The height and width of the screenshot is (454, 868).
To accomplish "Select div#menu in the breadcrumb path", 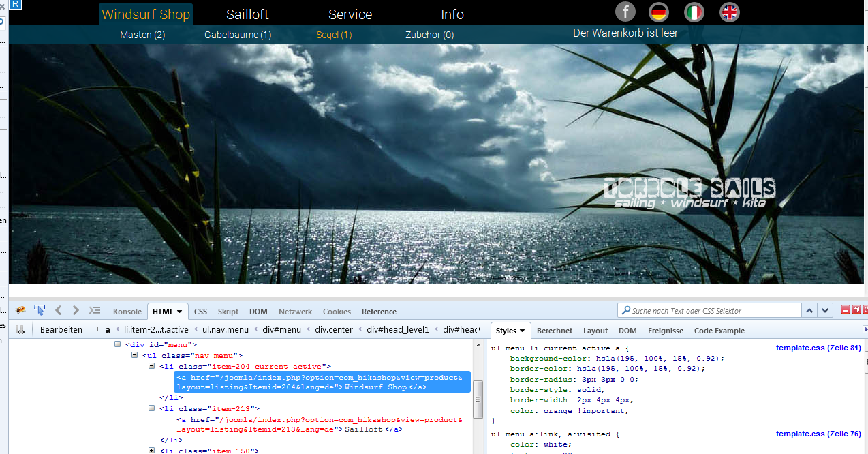I will [x=283, y=330].
